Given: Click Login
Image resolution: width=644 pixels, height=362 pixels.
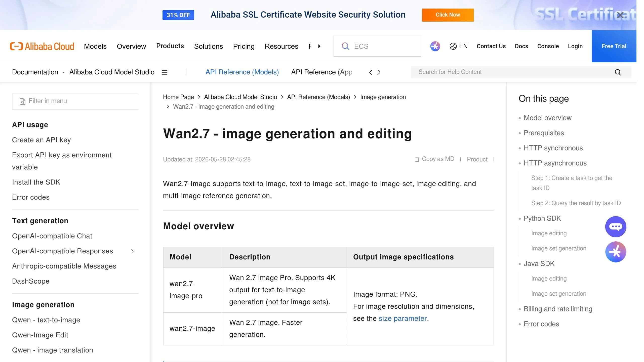Looking at the screenshot, I should (x=575, y=46).
